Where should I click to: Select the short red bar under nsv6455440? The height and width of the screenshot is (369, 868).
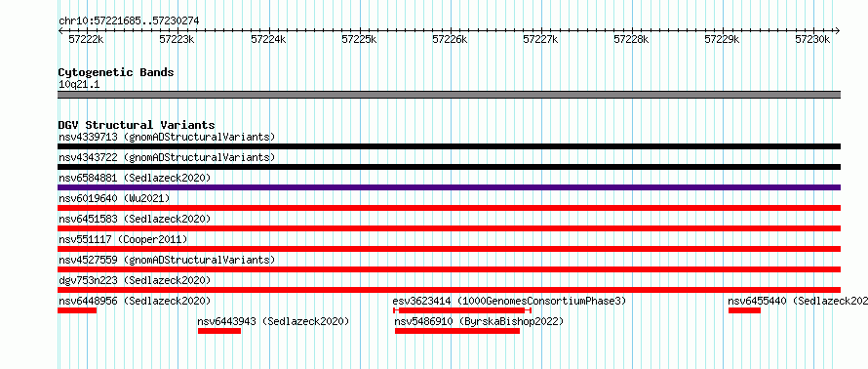(744, 310)
